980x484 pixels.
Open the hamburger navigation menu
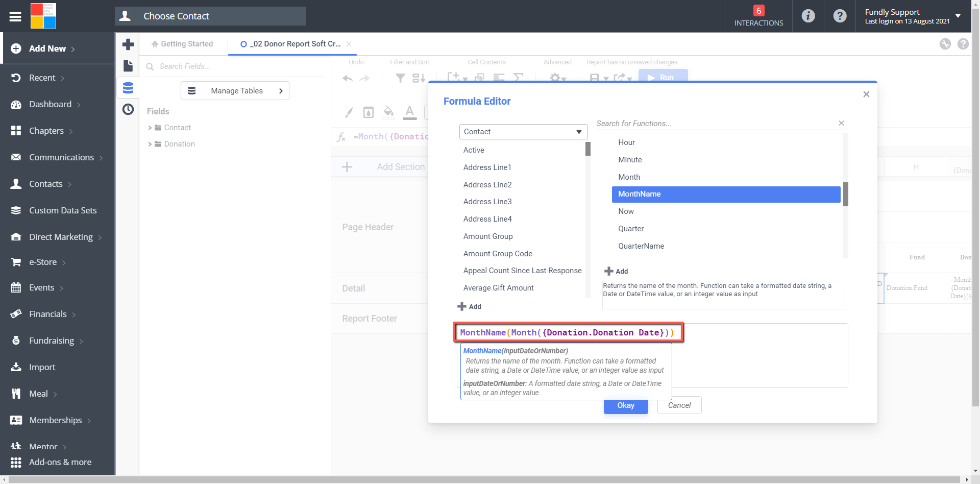tap(15, 16)
